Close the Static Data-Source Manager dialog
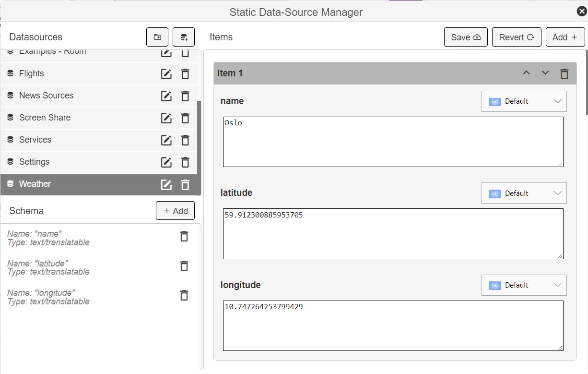The height and width of the screenshot is (374, 588). (581, 12)
